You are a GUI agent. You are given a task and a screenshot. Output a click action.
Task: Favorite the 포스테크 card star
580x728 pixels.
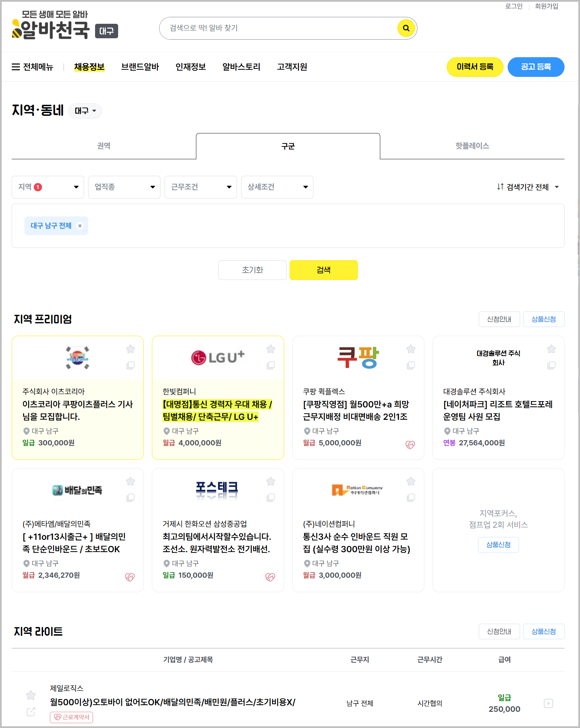pos(271,482)
